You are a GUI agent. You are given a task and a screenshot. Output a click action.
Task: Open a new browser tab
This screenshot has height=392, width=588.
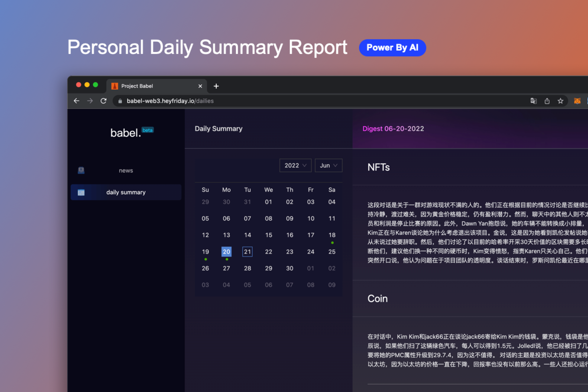[216, 86]
